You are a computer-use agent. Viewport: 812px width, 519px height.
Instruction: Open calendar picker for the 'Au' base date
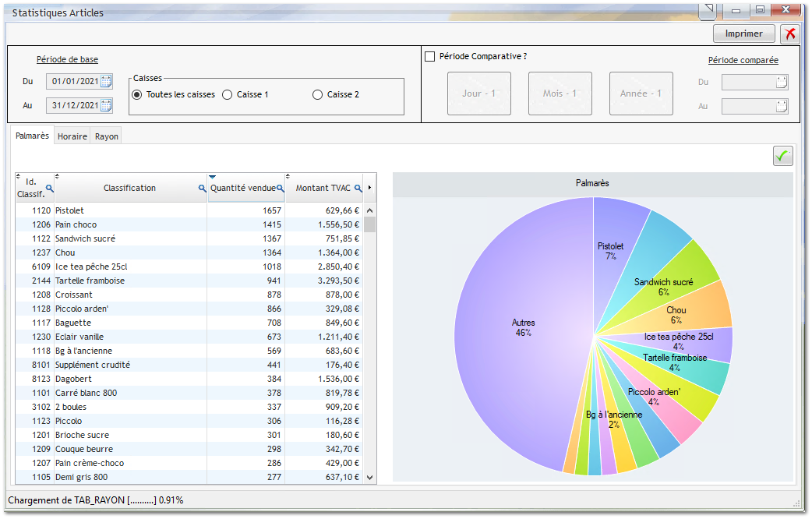coord(106,105)
